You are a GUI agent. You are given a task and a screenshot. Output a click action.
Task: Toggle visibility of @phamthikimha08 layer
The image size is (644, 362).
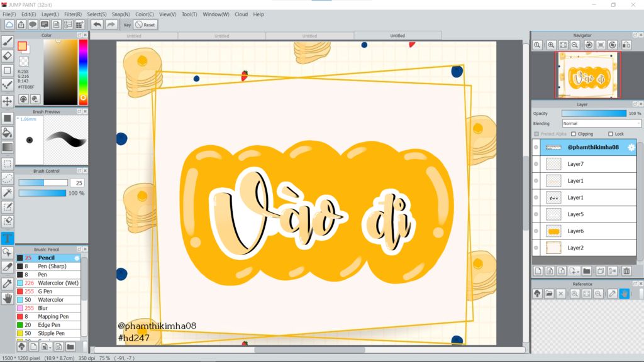[536, 147]
